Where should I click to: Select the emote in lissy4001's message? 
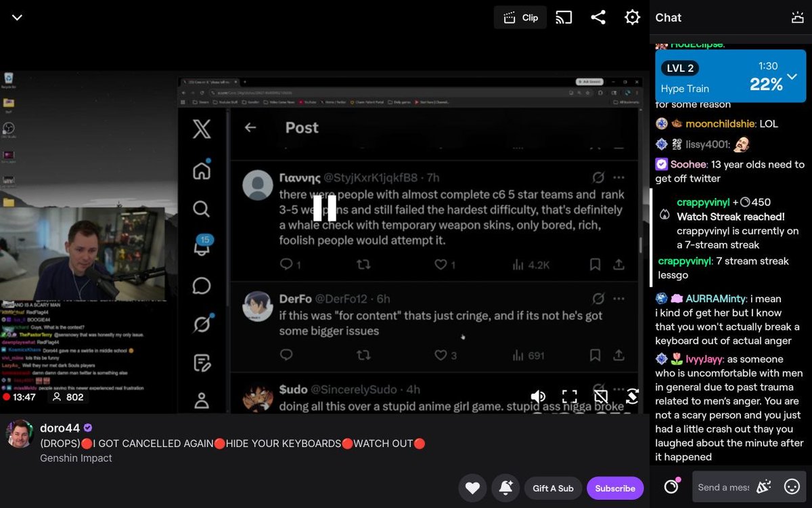[742, 144]
